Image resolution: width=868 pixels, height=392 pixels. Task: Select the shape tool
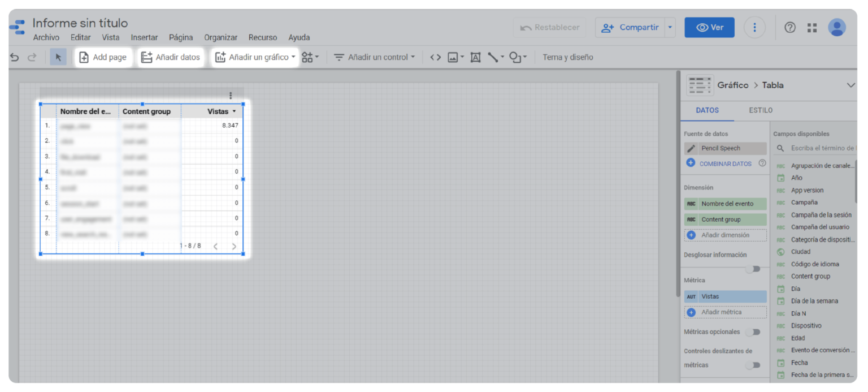pos(515,57)
